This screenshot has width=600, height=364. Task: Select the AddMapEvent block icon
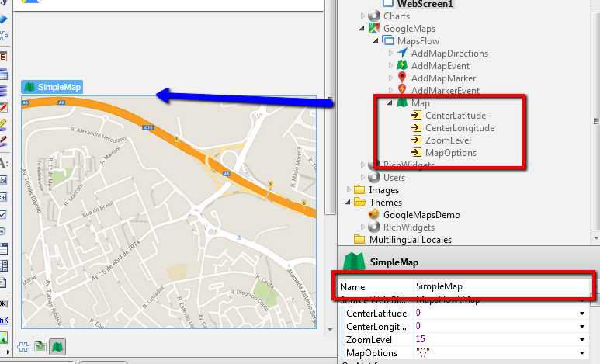(x=402, y=66)
